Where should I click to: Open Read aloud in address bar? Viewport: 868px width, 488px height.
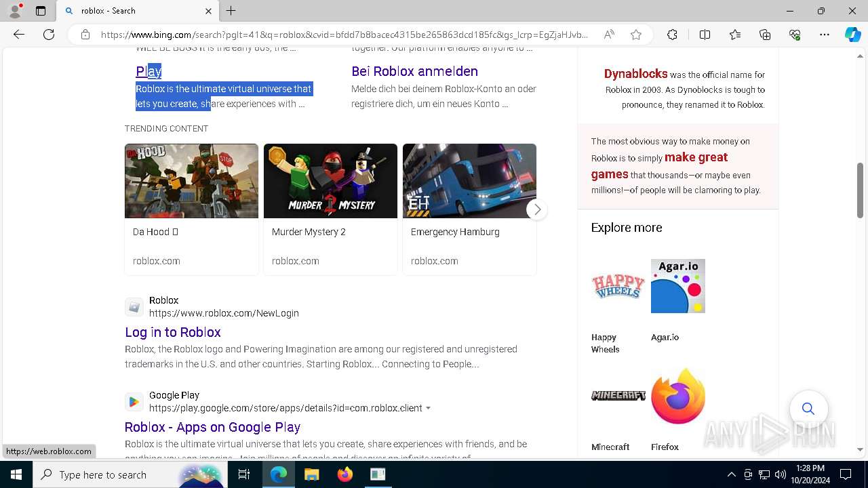tap(609, 35)
